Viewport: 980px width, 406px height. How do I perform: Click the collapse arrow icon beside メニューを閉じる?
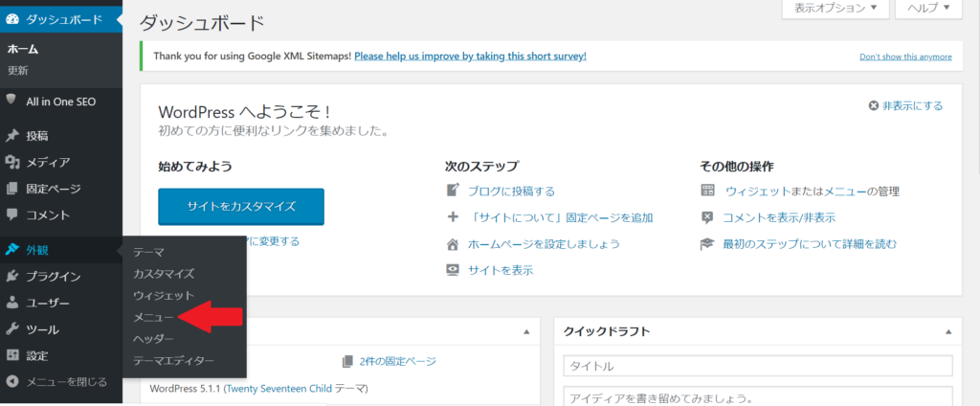point(11,382)
